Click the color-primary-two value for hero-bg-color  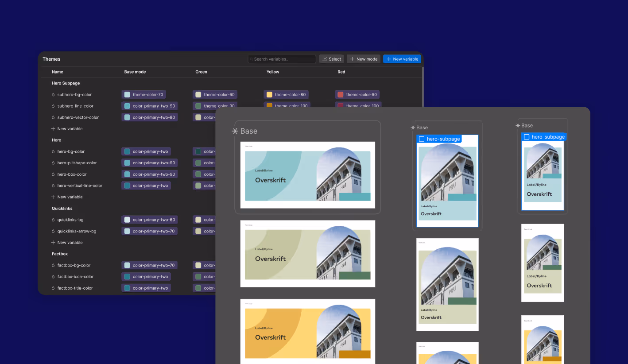click(146, 152)
